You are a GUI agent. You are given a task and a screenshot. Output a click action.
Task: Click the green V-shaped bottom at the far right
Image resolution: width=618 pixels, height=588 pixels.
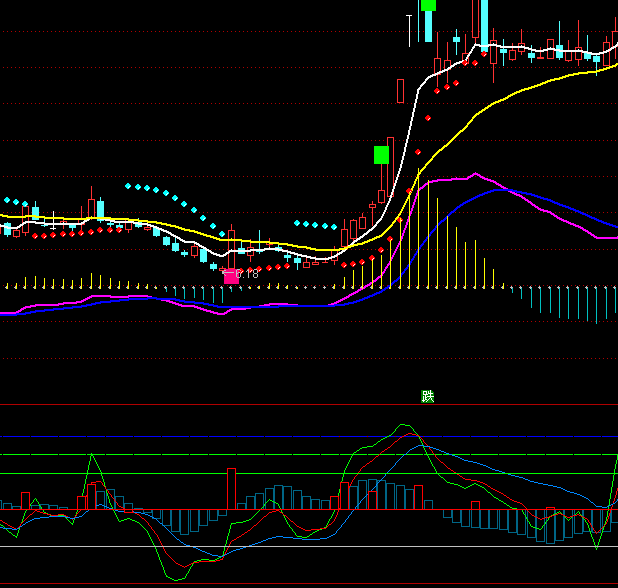598,547
